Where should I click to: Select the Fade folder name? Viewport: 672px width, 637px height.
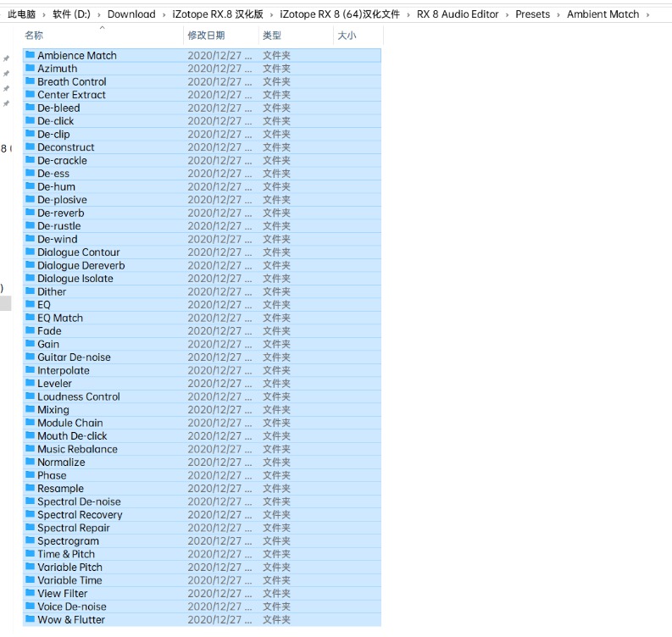[x=49, y=331]
